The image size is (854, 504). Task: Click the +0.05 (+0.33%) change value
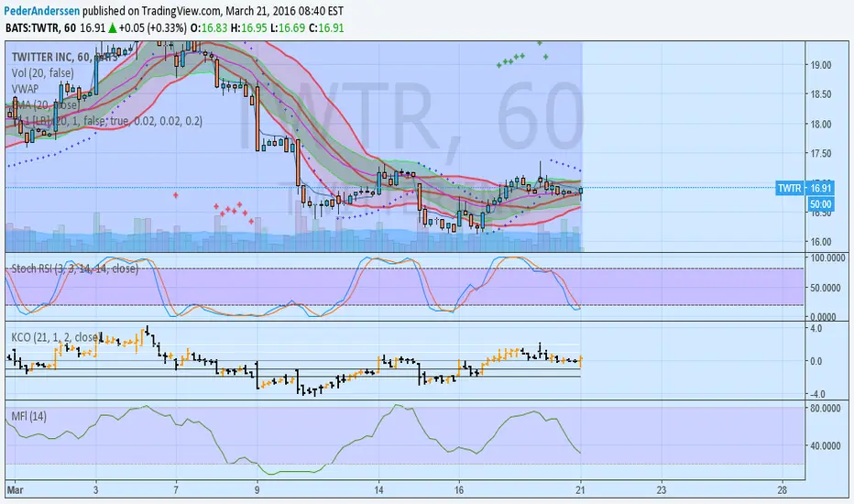coord(153,27)
